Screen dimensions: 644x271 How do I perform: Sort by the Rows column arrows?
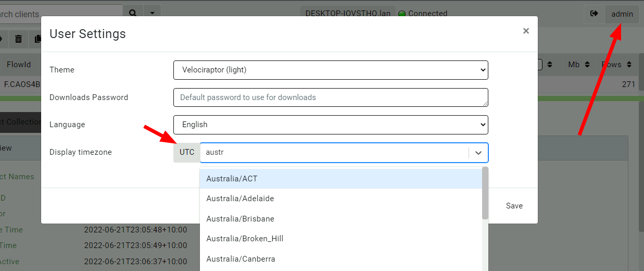tap(629, 65)
